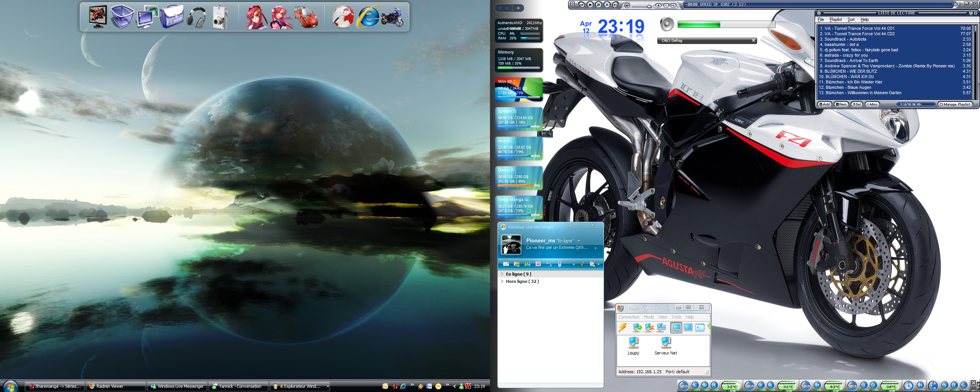This screenshot has width=980, height=392.
Task: Open the briefcase icon in the dock
Action: pyautogui.click(x=172, y=17)
